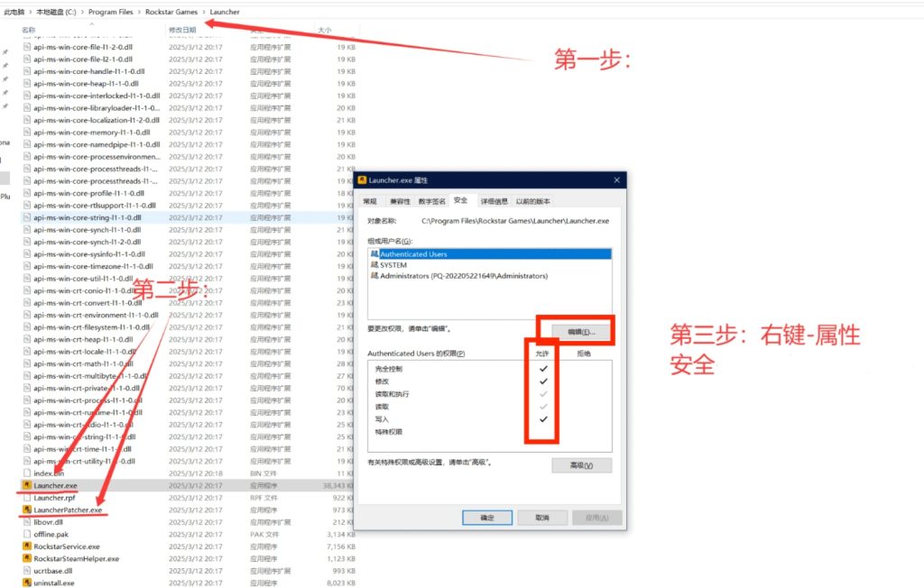Image resolution: width=924 pixels, height=588 pixels.
Task: Select the Launcher.exe file icon
Action: pos(27,485)
